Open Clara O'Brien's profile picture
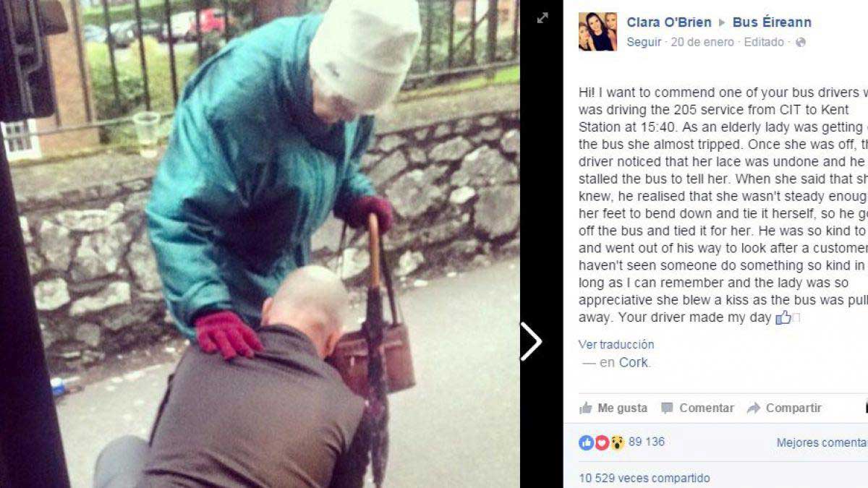Viewport: 868px width, 488px height. coord(597,31)
